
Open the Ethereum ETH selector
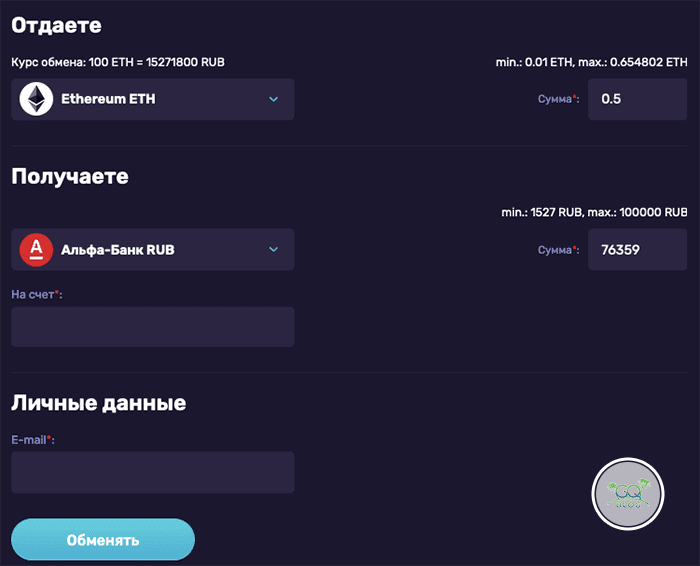tap(153, 99)
